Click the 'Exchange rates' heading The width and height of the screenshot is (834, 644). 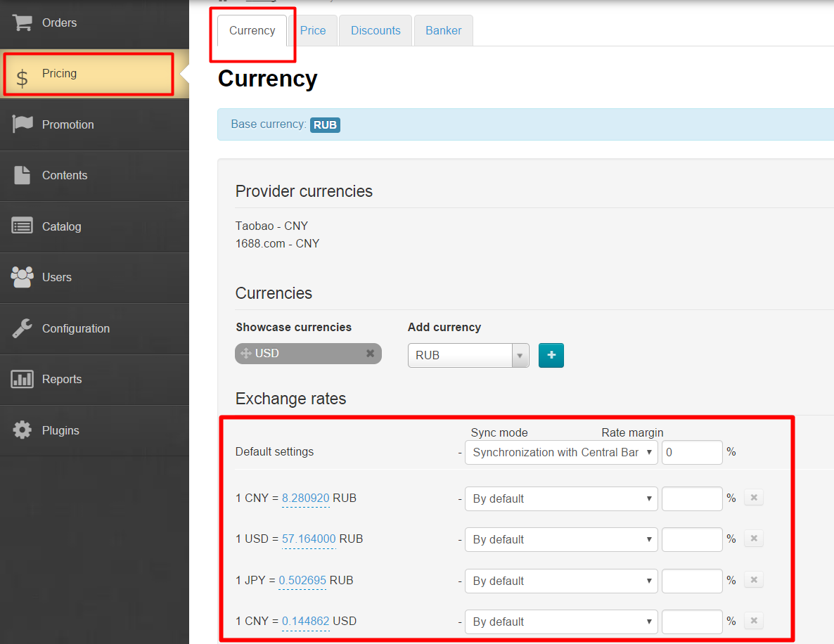(x=291, y=399)
